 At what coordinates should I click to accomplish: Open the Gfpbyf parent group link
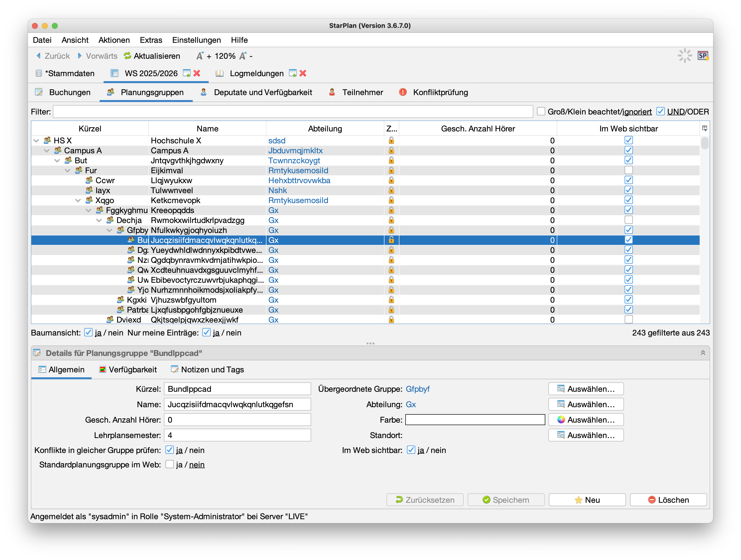(417, 389)
